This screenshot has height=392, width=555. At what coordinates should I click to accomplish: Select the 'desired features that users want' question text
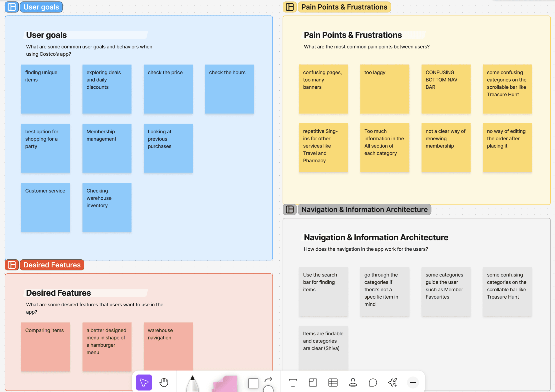pyautogui.click(x=95, y=308)
